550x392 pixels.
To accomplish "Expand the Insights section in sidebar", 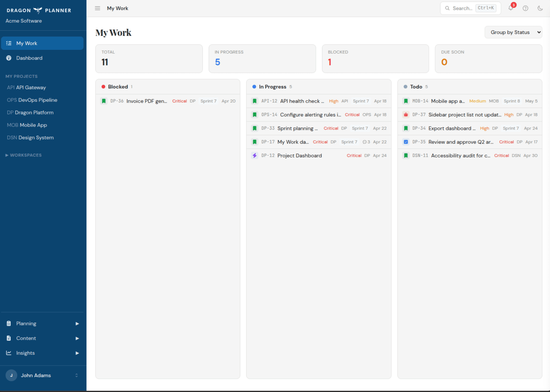I will point(25,353).
